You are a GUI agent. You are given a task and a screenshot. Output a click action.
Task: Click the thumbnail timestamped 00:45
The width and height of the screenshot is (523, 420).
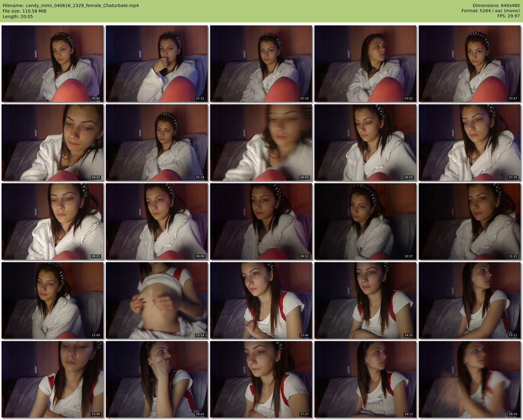click(x=53, y=64)
